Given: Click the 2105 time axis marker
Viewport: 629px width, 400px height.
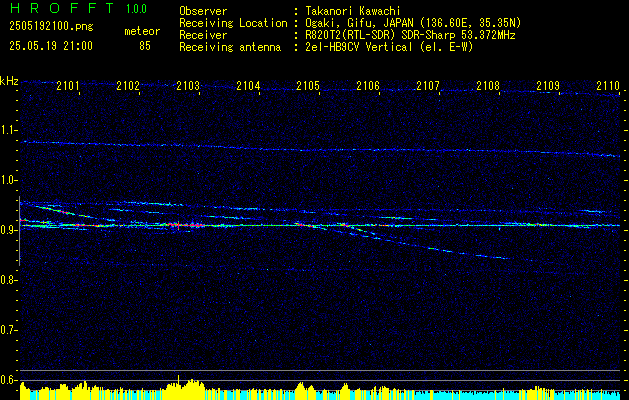Looking at the screenshot, I should coord(308,85).
